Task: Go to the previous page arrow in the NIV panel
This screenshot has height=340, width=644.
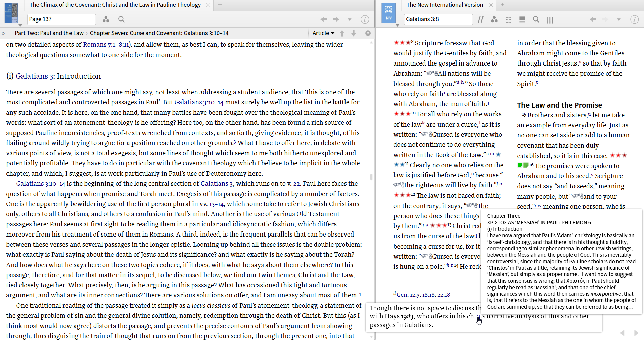Action: (x=622, y=333)
